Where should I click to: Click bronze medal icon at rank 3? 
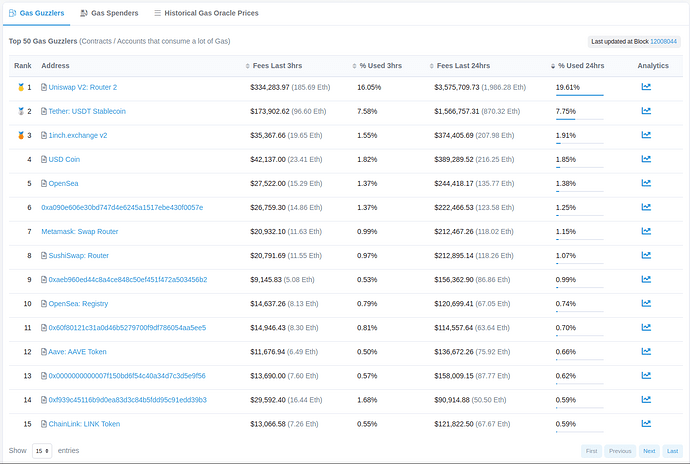[x=21, y=135]
